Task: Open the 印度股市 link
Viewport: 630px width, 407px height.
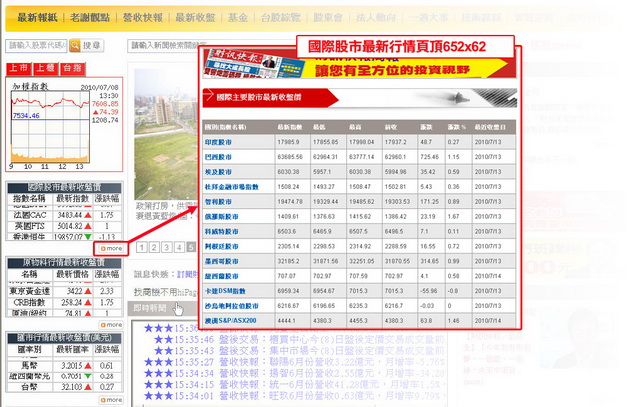Action: tap(218, 142)
